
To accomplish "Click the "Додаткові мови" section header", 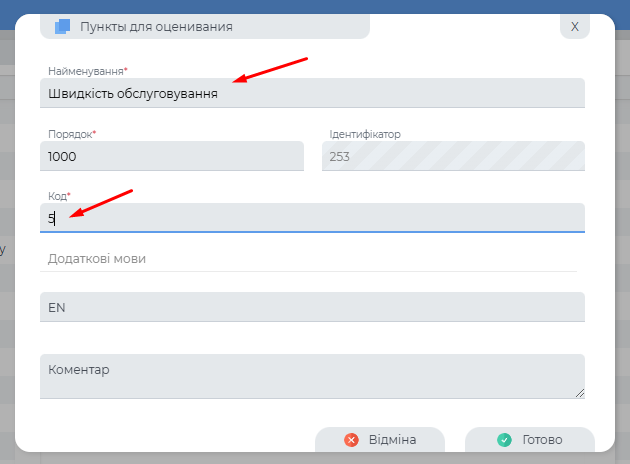I will [x=98, y=259].
